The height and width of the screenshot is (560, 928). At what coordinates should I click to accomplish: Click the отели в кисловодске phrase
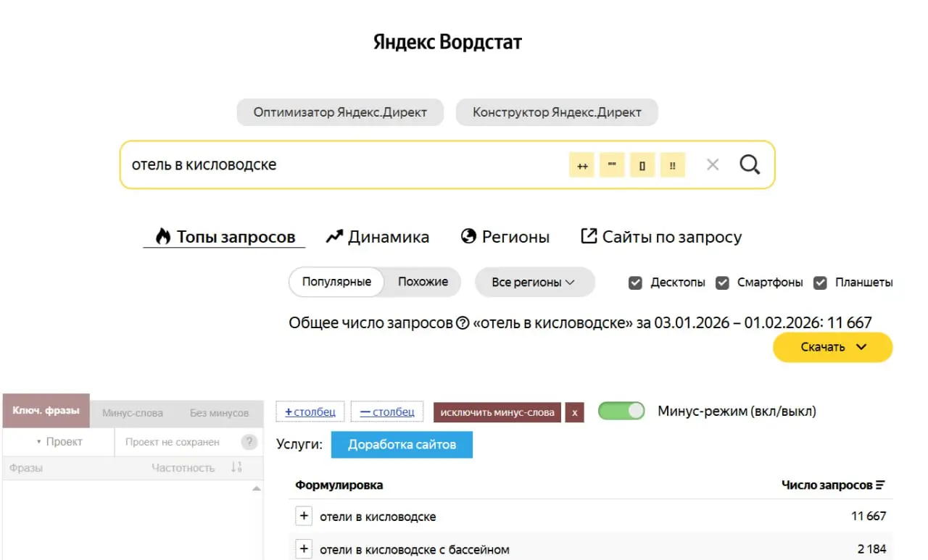click(378, 517)
